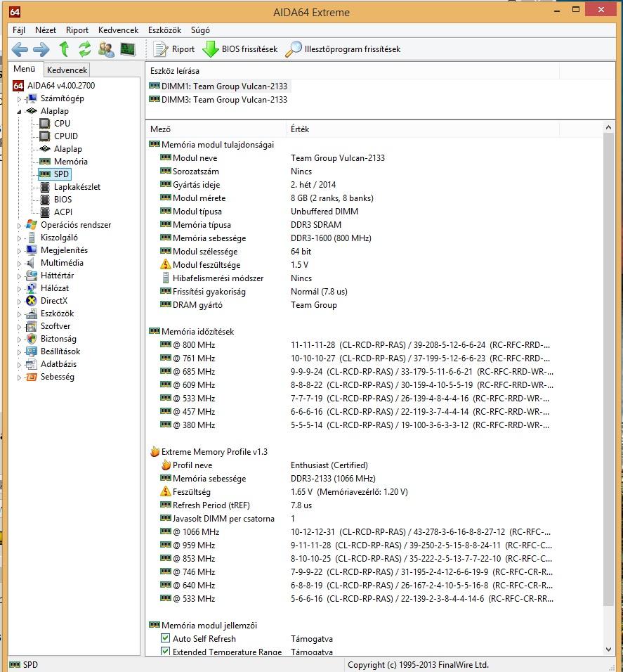Select the Eszközök tree item
The image size is (623, 672).
click(50, 314)
